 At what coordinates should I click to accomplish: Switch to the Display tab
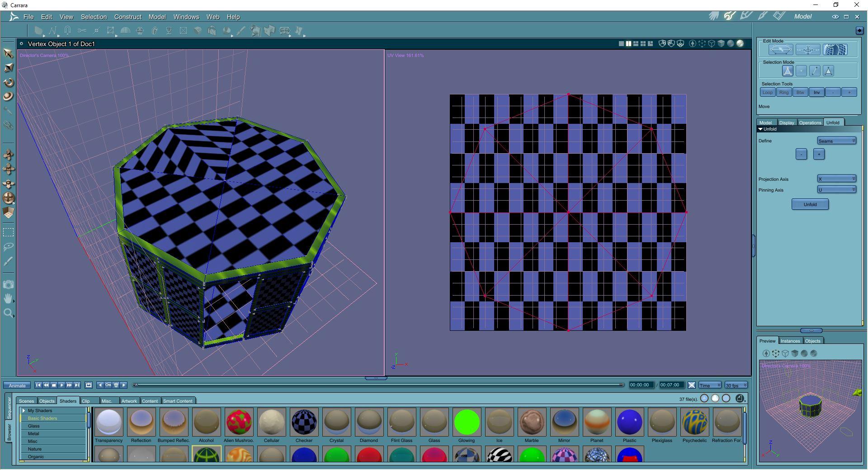pos(786,122)
